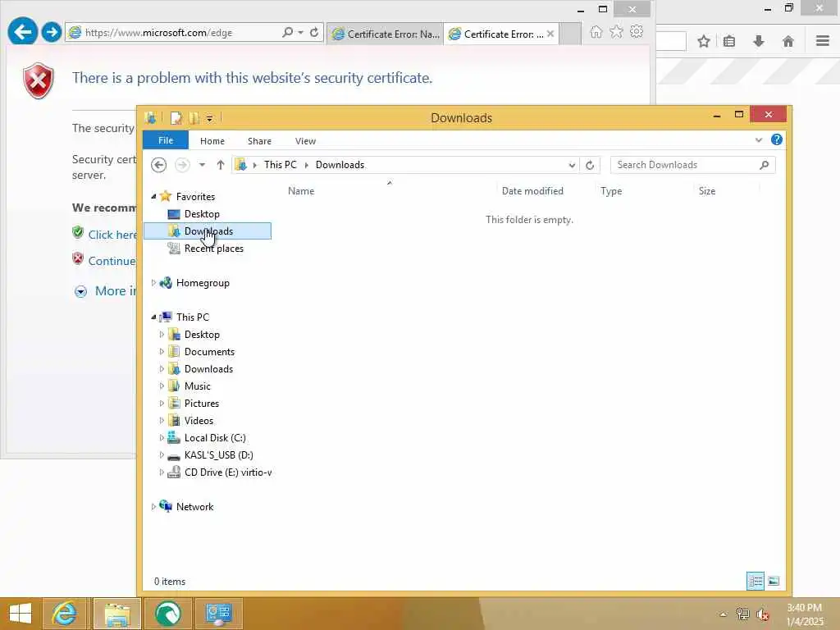Select Music folder under This PC
Viewport: 840px width, 630px height.
click(x=197, y=386)
